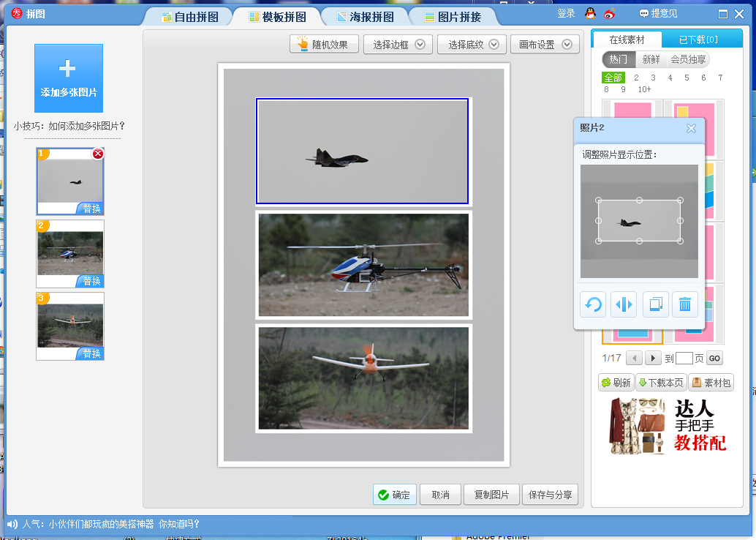This screenshot has height=540, width=756.
Task: Click top-right corner handle of crop box
Action: click(680, 200)
